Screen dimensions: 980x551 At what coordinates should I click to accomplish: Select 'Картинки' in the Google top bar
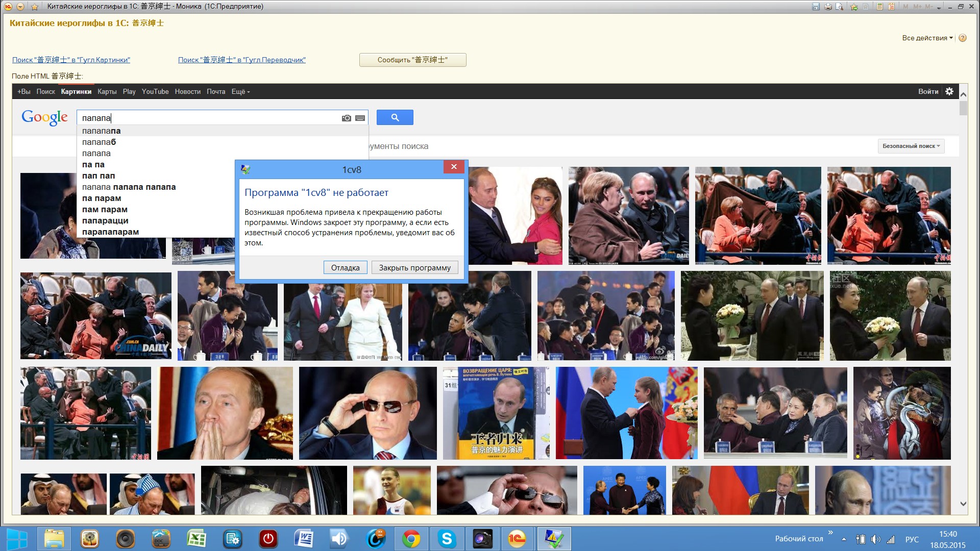coord(76,92)
